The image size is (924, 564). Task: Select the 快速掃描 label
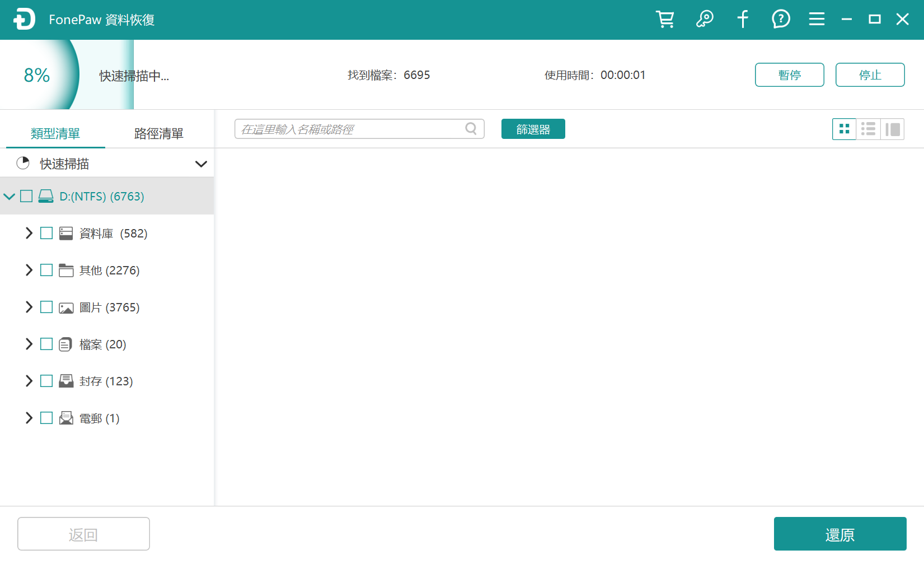pos(64,164)
